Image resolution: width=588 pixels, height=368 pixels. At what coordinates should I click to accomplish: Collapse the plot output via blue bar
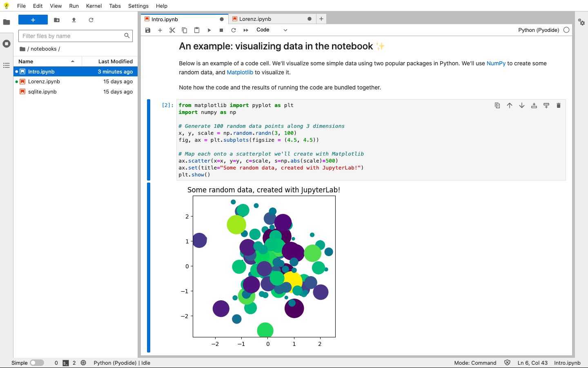pos(149,267)
